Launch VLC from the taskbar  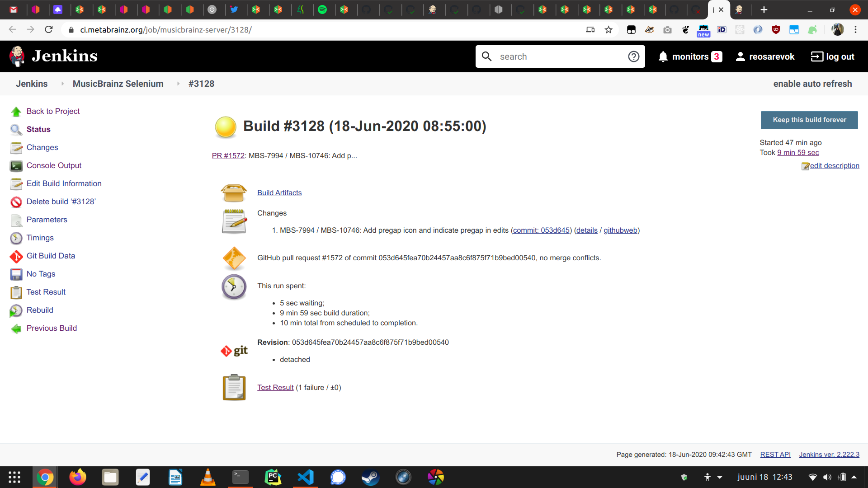tap(208, 477)
